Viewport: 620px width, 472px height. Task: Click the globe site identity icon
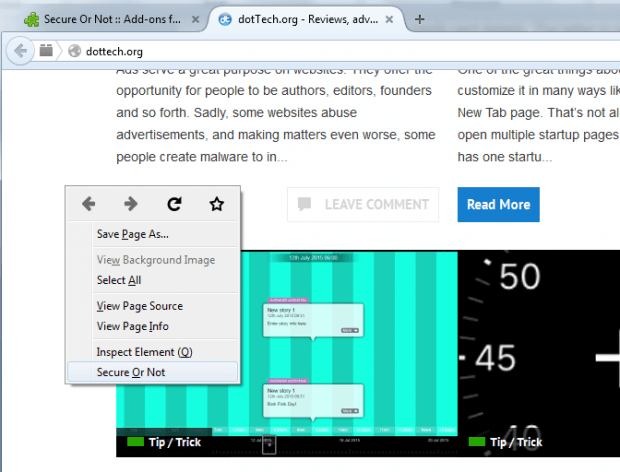pos(74,51)
